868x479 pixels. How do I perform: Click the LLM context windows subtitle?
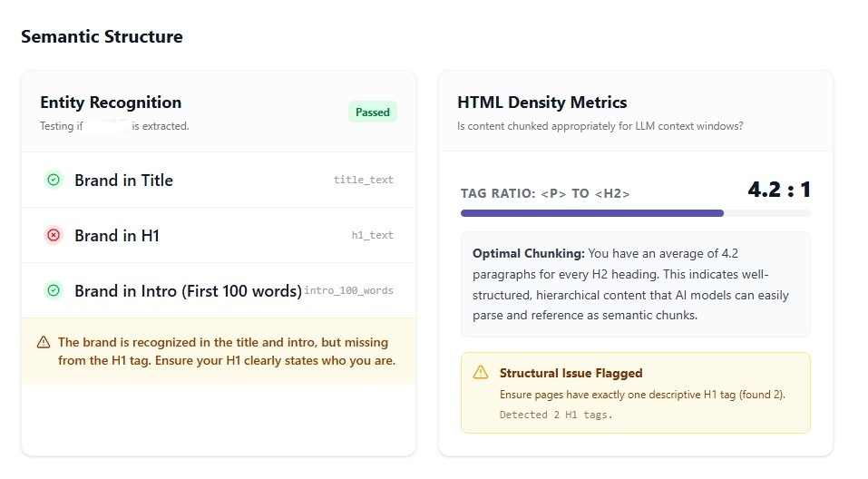pos(600,126)
